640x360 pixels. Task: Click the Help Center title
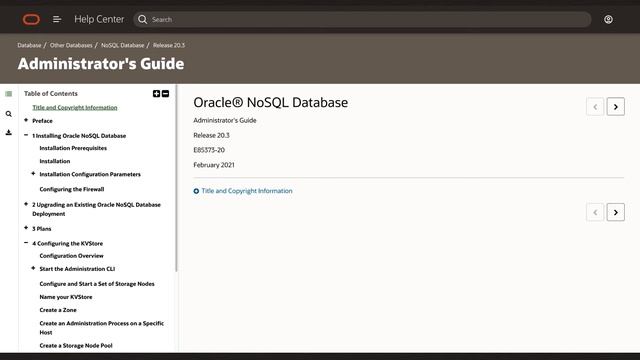tap(99, 19)
